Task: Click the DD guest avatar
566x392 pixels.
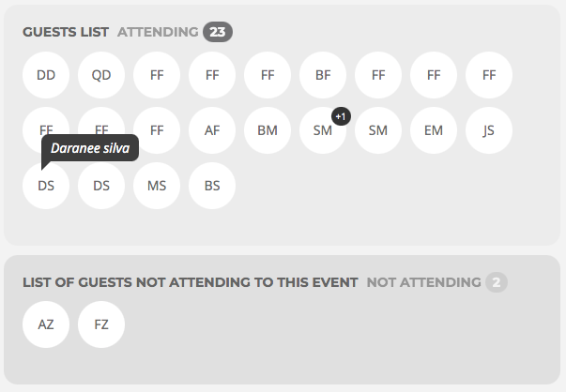Action: click(46, 75)
